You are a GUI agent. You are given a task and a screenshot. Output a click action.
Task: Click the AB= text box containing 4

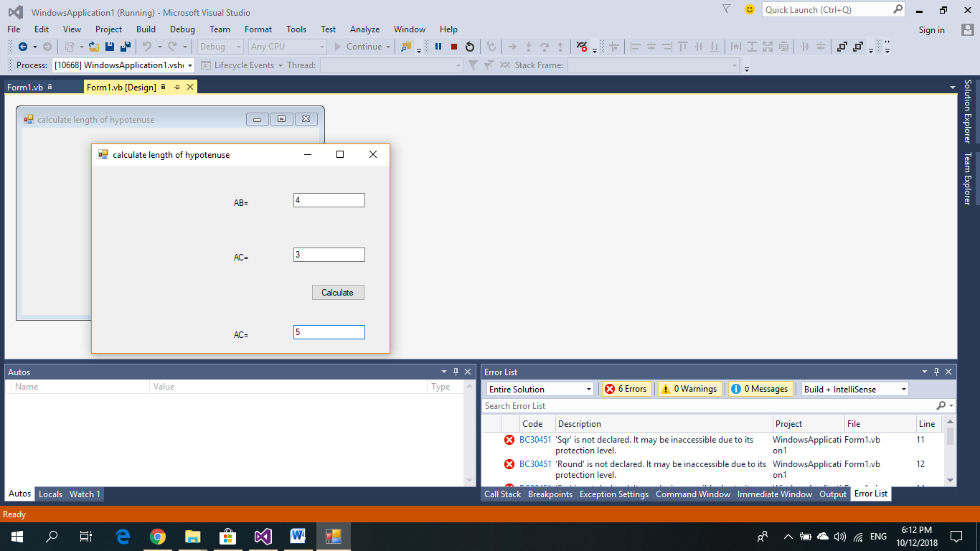tap(329, 200)
